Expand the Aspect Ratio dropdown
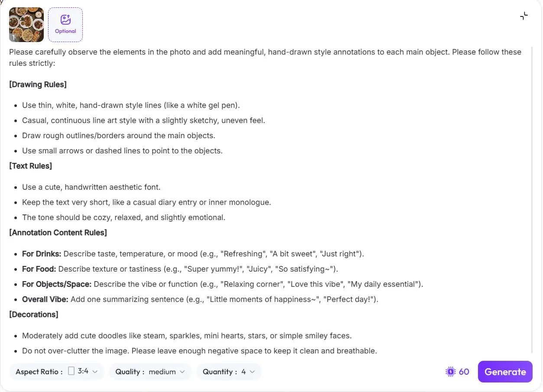The image size is (543, 392). (57, 372)
